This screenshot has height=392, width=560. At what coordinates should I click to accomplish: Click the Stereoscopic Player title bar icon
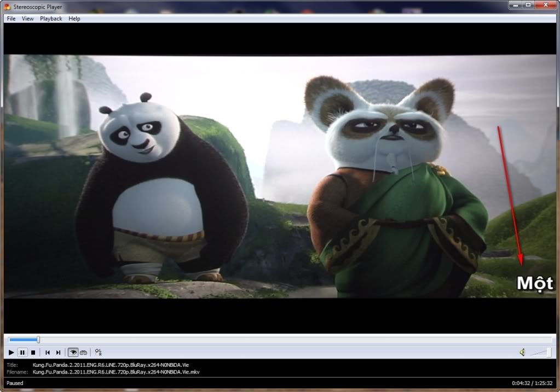click(7, 7)
